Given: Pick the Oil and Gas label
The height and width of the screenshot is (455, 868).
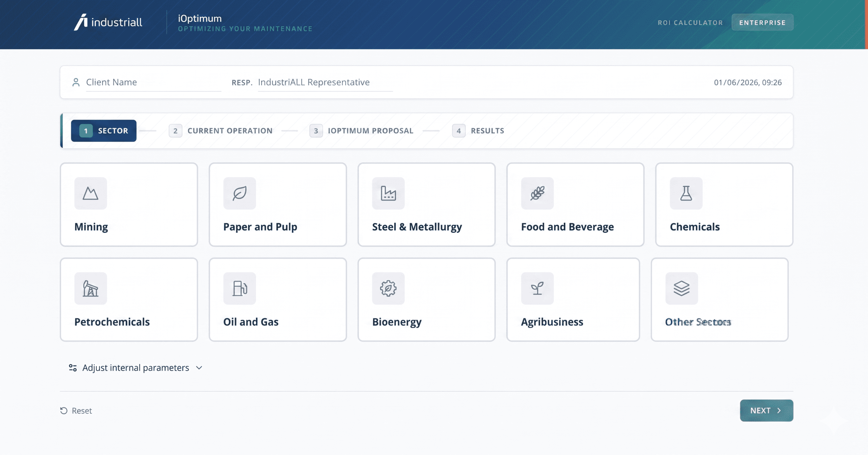Looking at the screenshot, I should tap(251, 322).
